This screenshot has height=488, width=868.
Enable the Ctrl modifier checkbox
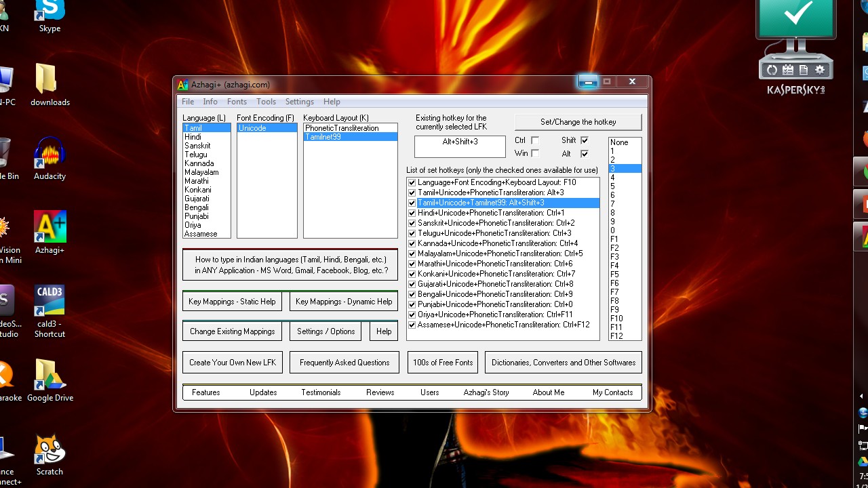point(535,140)
